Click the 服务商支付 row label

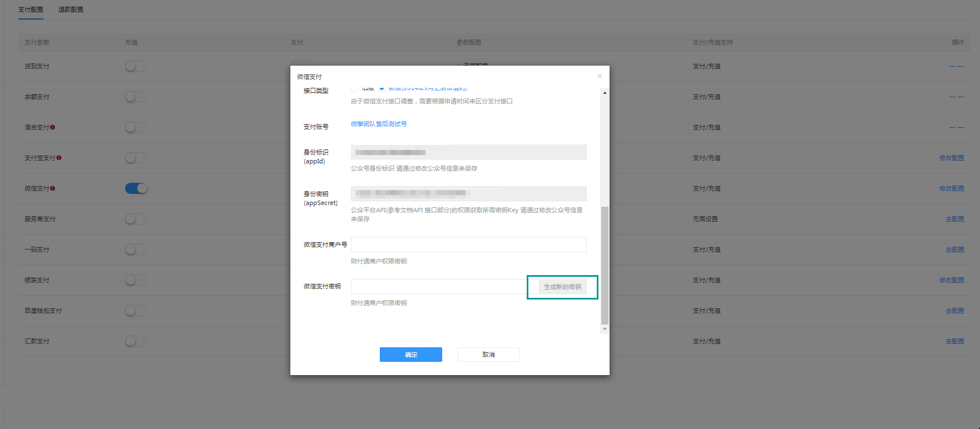(x=40, y=219)
